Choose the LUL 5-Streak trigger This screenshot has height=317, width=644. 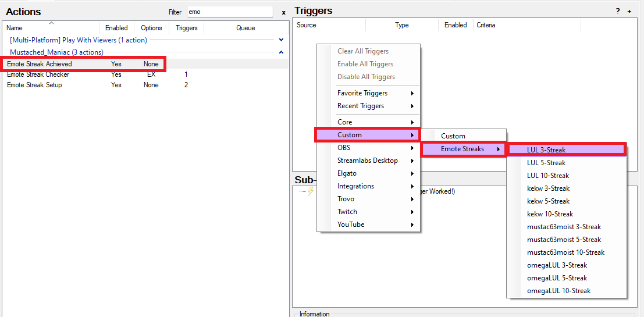567,163
